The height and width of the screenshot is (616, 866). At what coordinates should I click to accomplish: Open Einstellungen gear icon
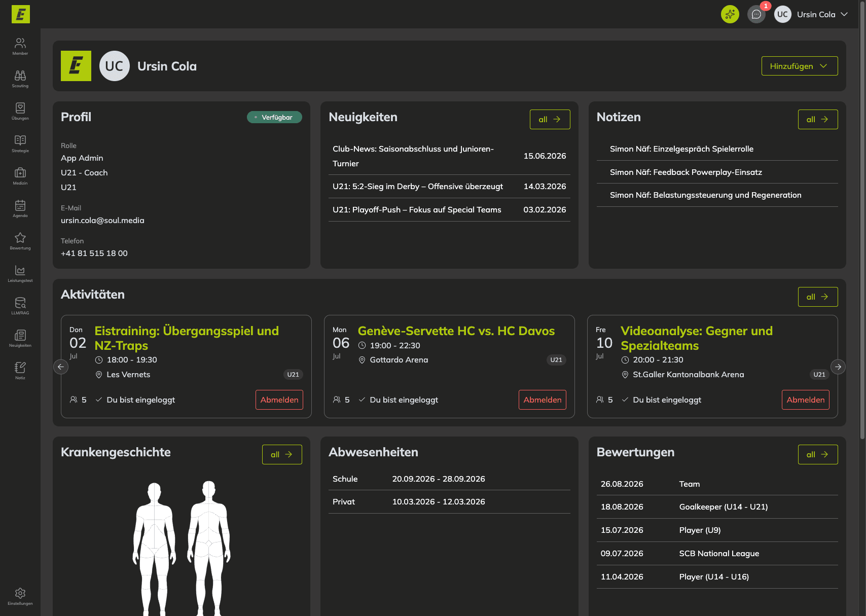point(20,596)
